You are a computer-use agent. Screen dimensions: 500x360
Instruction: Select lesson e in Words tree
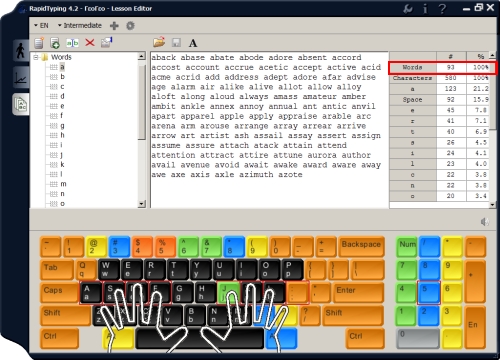[62, 106]
